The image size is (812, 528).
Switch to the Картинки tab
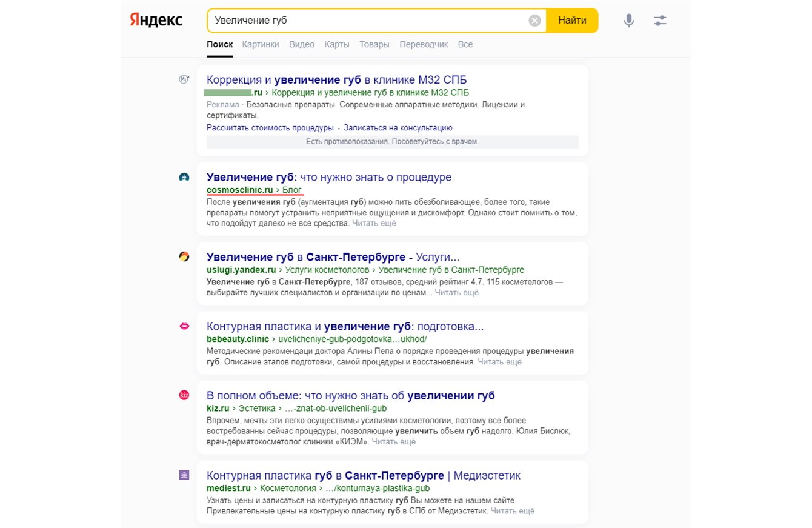(261, 44)
